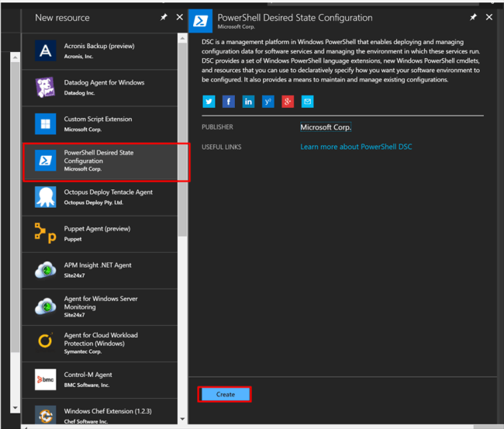
Task: Click the Acronis Backup logo icon
Action: pos(45,50)
